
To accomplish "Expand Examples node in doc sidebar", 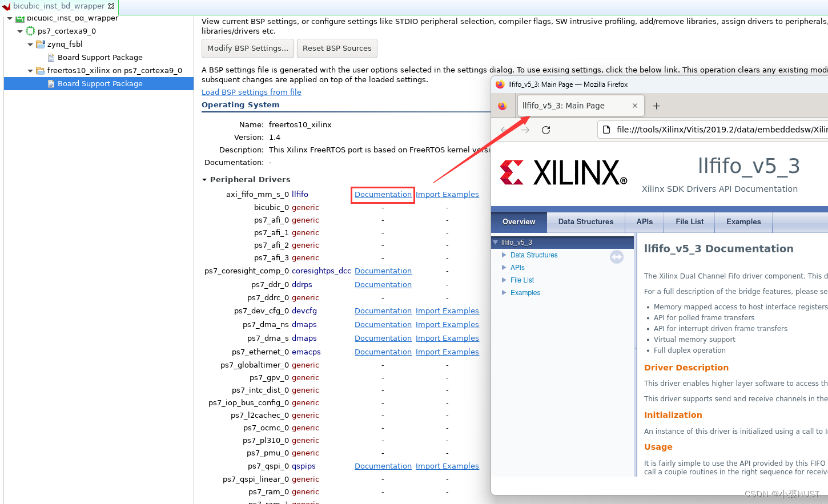I will point(504,293).
